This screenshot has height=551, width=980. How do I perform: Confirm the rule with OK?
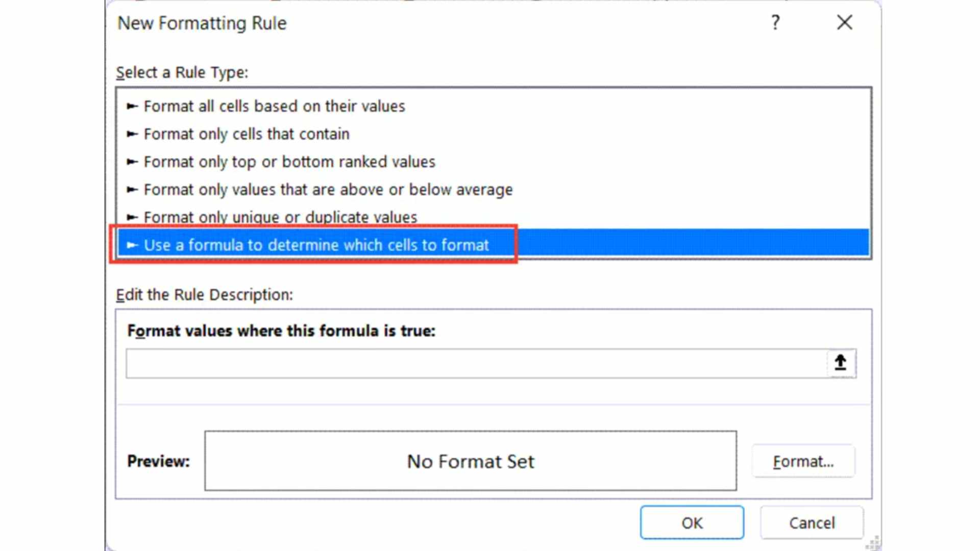click(692, 522)
